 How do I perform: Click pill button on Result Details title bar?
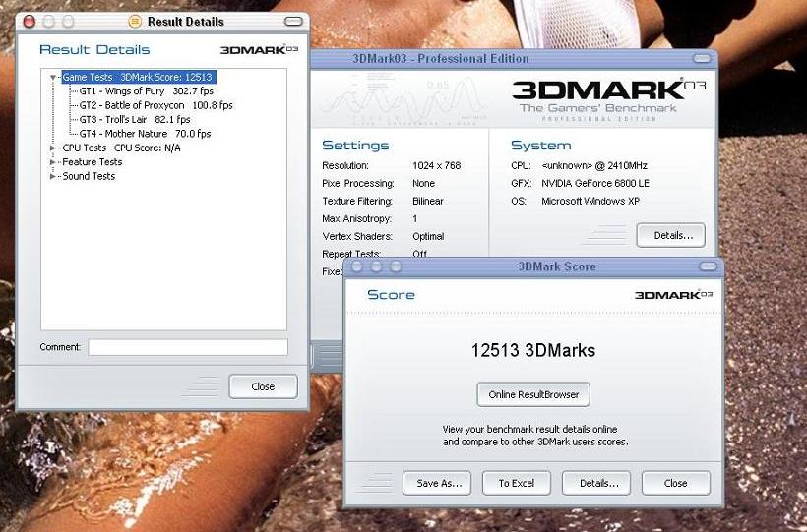[x=293, y=22]
